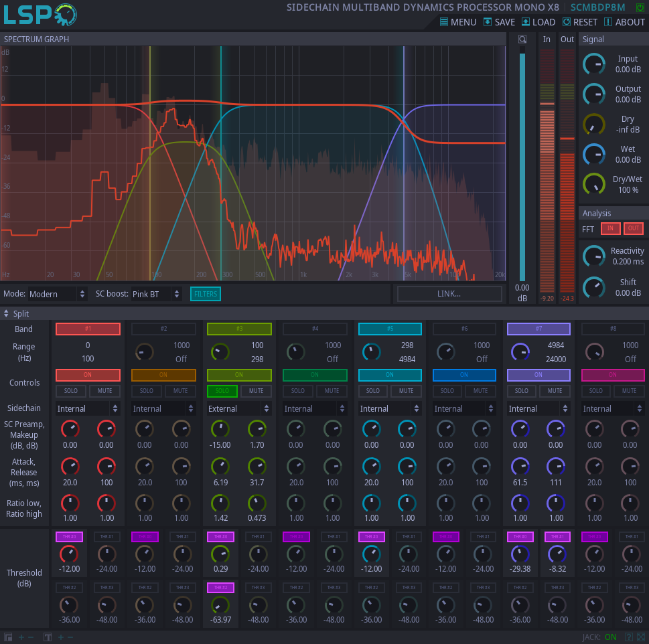The image size is (649, 644).
Task: Click the Reactivity knob
Action: pyautogui.click(x=594, y=256)
